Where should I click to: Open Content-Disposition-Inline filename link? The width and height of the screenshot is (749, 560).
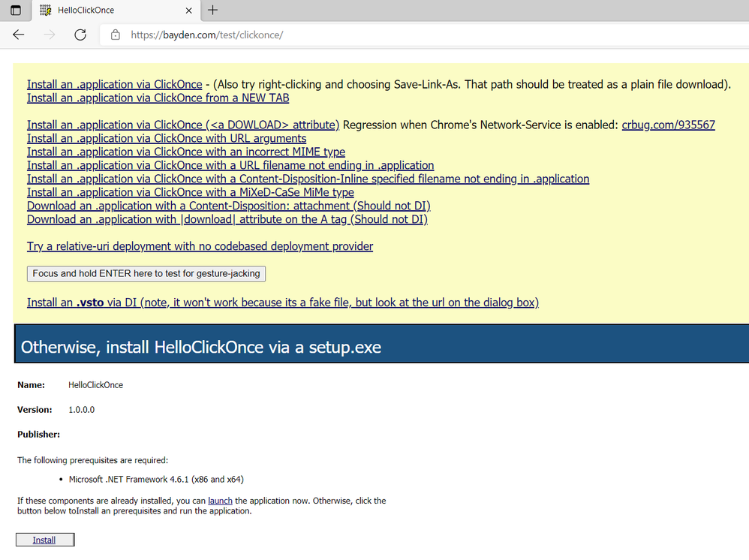(308, 179)
